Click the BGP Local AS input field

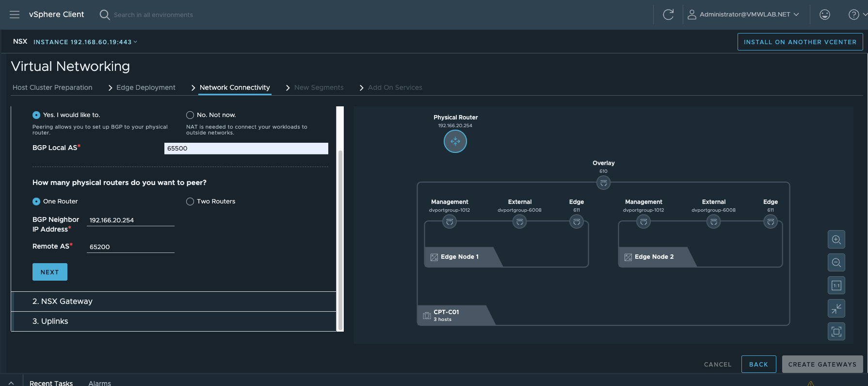click(x=246, y=148)
